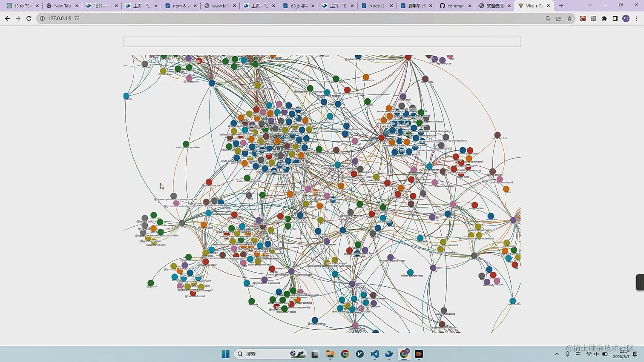Screen dimensions: 644x362
Task: Select the cross-env graph node
Action: [x=366, y=77]
